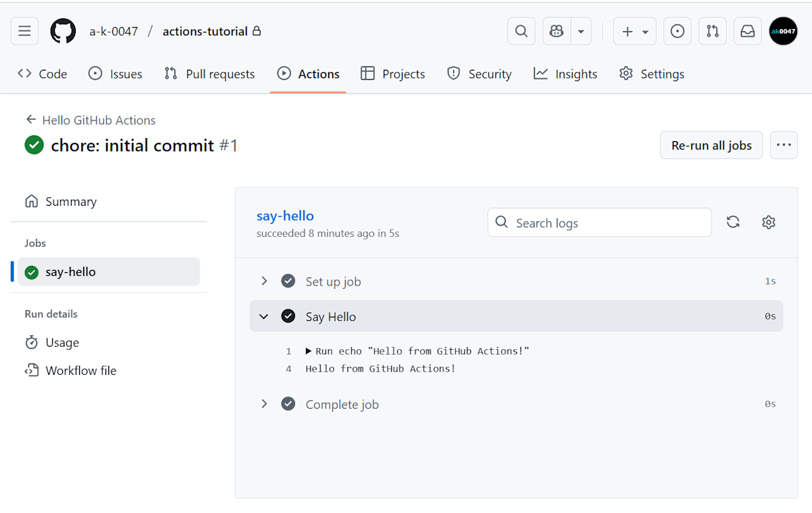Click 'succeeded 8 minutes ago in 5s' text

(x=328, y=233)
